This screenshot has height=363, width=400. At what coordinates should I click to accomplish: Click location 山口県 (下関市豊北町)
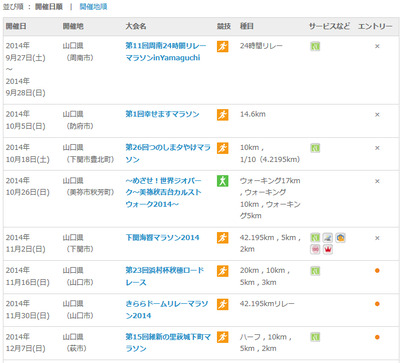(88, 153)
